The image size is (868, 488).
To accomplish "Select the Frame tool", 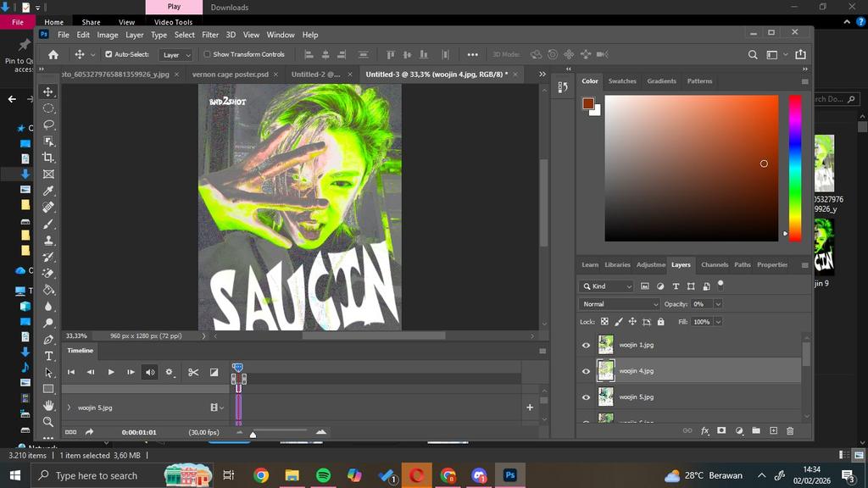I will (x=48, y=175).
